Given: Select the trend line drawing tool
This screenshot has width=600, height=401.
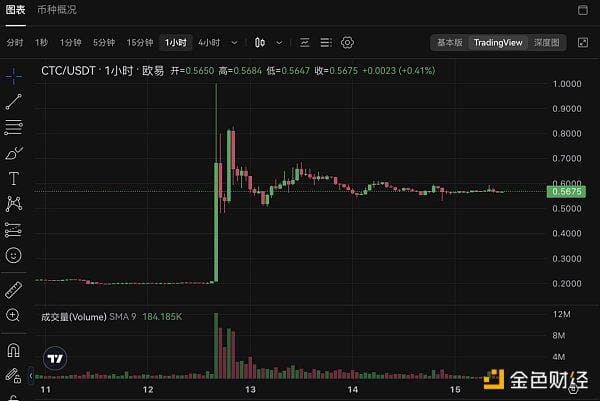Looking at the screenshot, I should pyautogui.click(x=14, y=102).
